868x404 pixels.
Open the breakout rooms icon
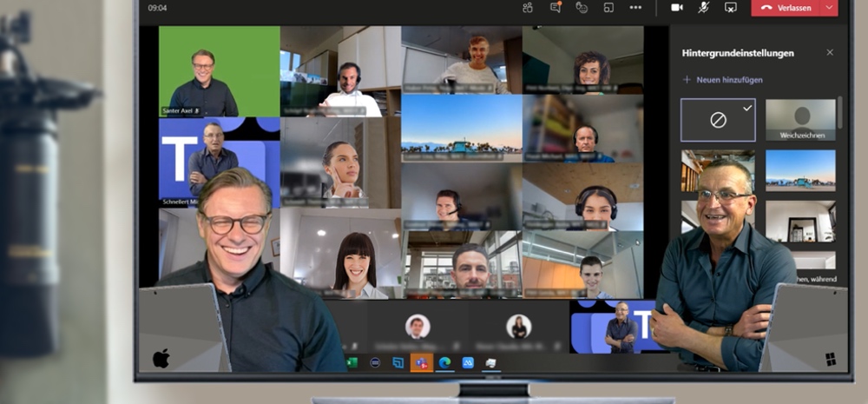[x=608, y=8]
